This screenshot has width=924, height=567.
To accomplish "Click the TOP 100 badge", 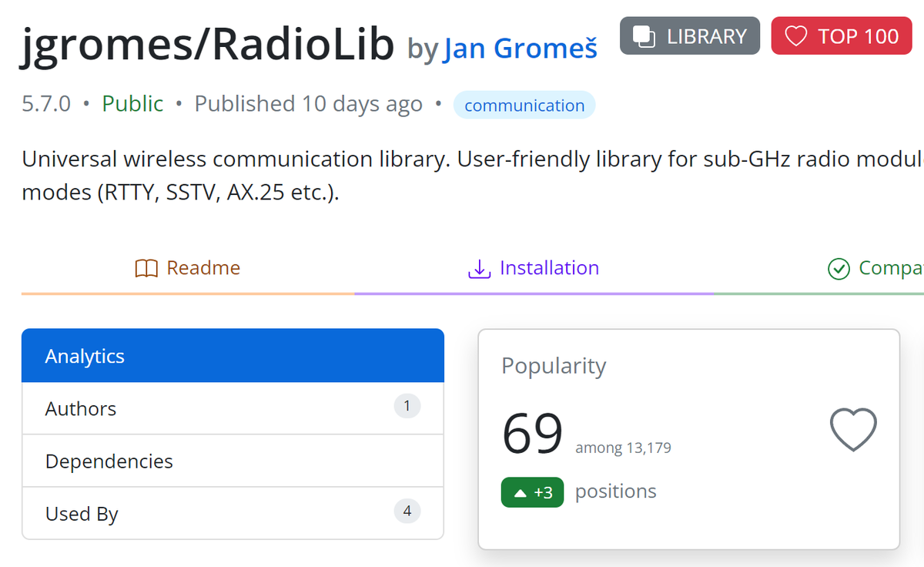I will (842, 36).
